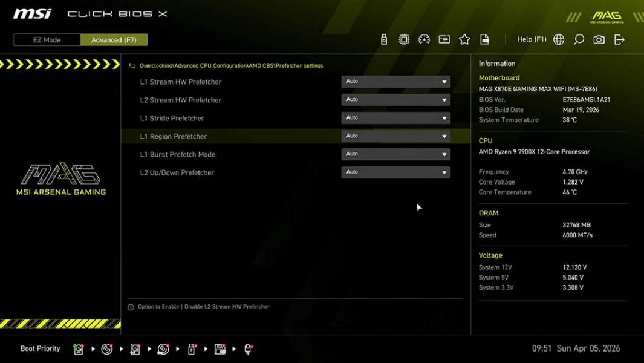Capture a BIOS screenshot with the camera icon
This screenshot has width=644, height=363.
[x=598, y=39]
